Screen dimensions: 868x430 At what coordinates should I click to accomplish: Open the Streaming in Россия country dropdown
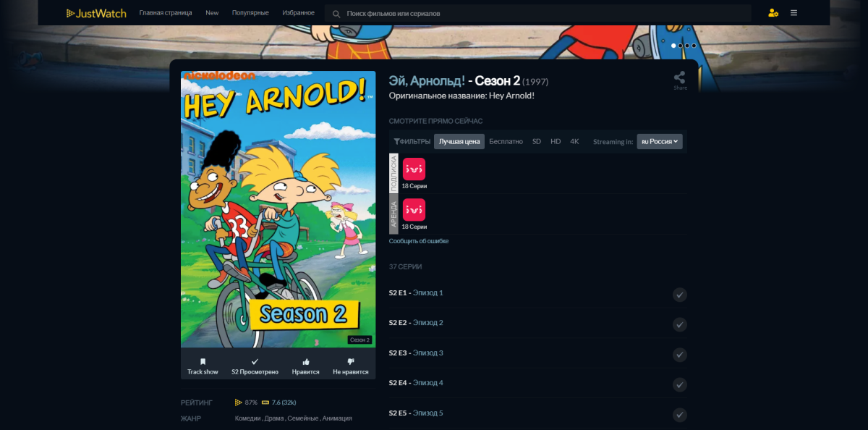(x=660, y=141)
